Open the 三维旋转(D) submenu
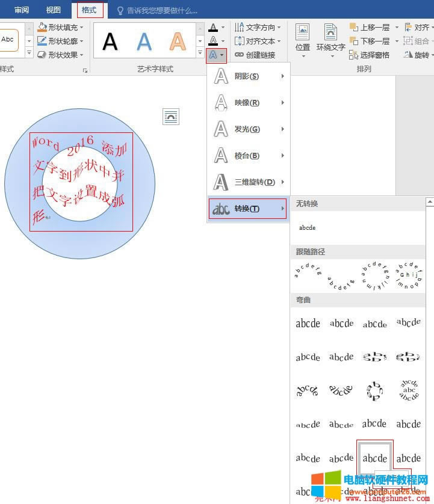Viewport: 434px width, 504px height. pyautogui.click(x=249, y=182)
